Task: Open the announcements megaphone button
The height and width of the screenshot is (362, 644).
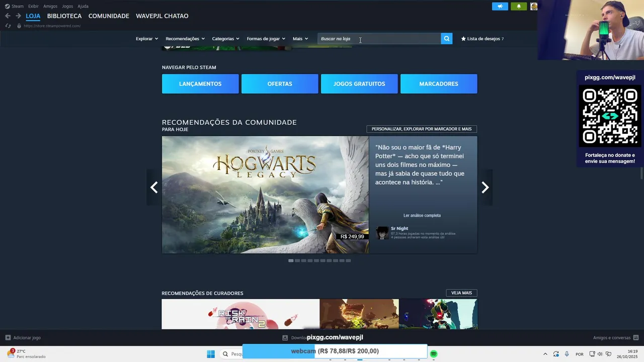Action: 500,6
